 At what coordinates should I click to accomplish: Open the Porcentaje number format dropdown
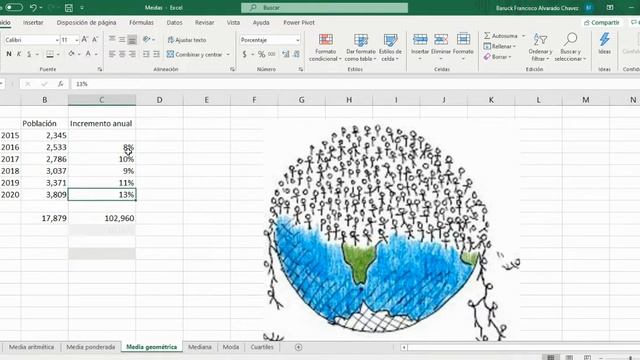[x=298, y=40]
